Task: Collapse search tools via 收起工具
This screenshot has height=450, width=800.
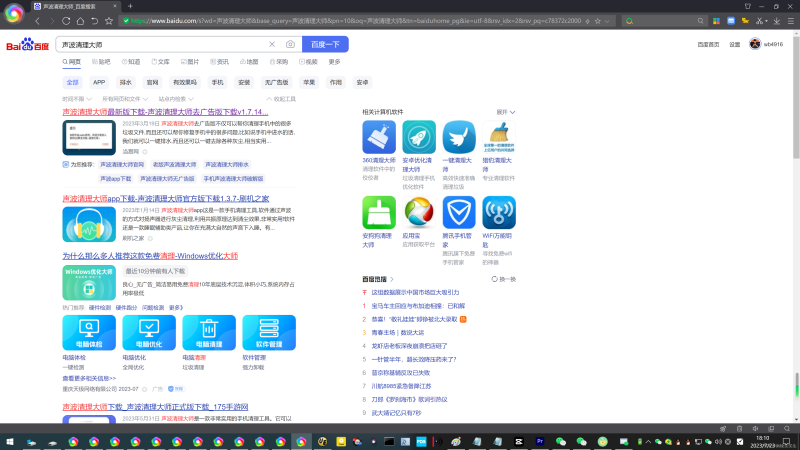Action: point(281,99)
